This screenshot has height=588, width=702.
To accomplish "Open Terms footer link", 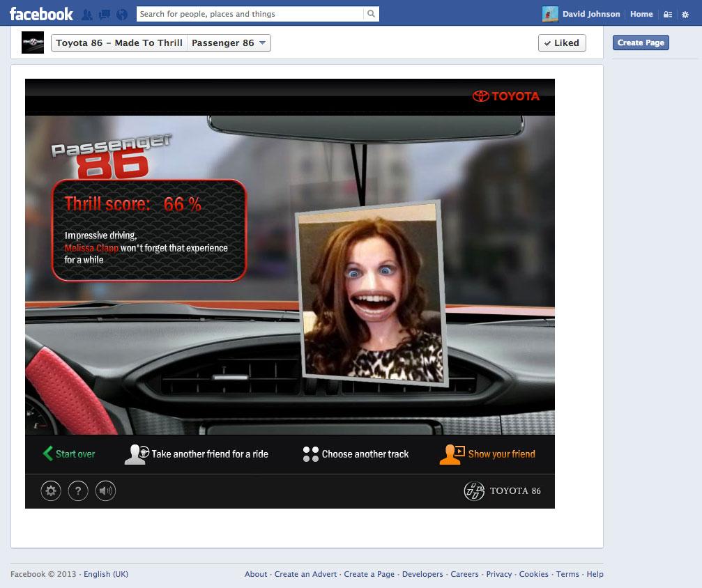I will pos(567,574).
